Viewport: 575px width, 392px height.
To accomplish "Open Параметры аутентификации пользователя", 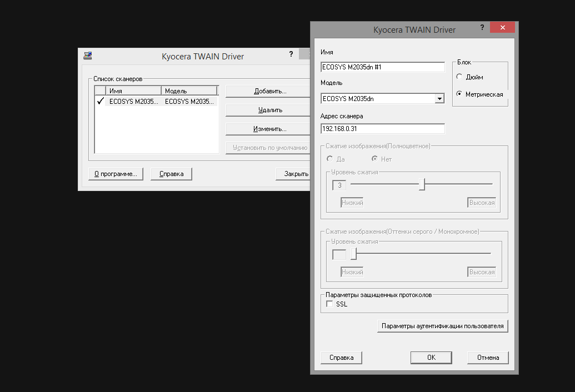I will 443,326.
